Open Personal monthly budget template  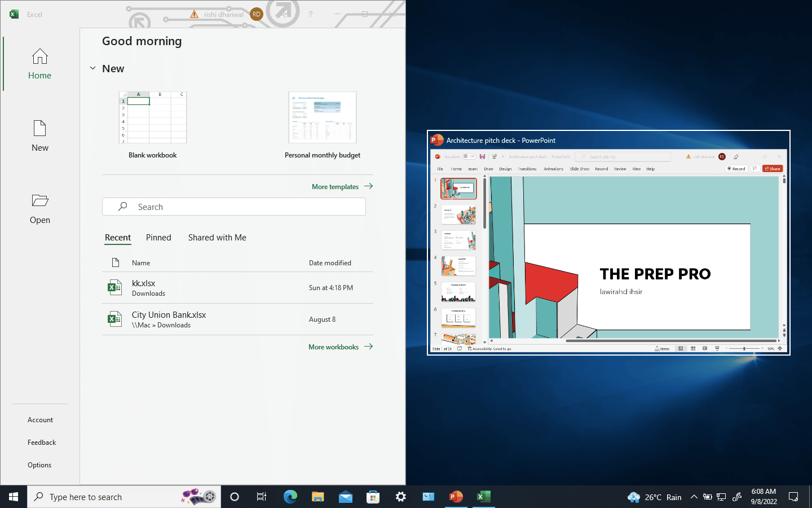pyautogui.click(x=323, y=125)
